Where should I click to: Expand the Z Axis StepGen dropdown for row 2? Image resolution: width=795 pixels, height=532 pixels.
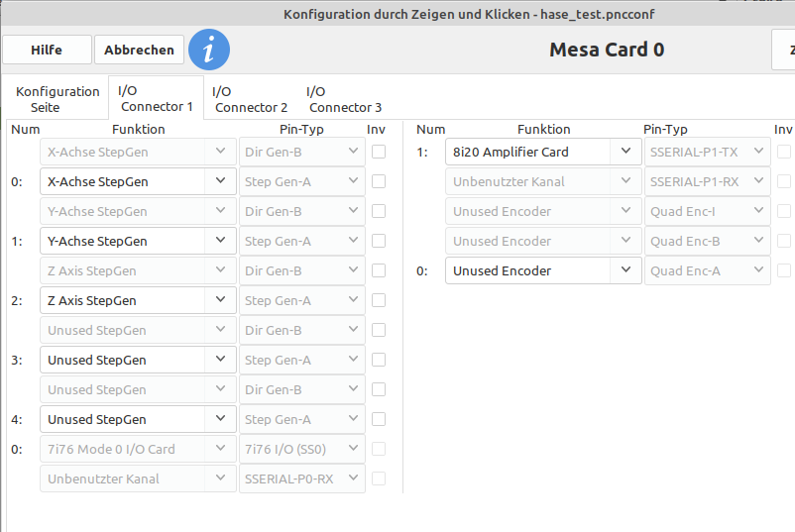pos(138,300)
